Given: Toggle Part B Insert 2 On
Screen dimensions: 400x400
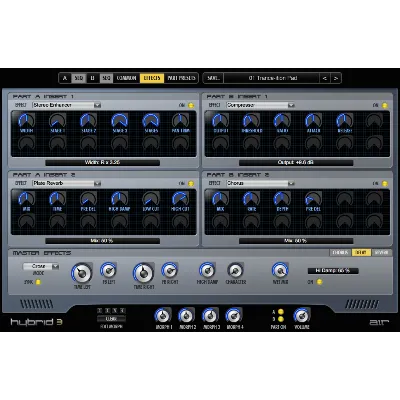Looking at the screenshot, I should click(385, 184).
